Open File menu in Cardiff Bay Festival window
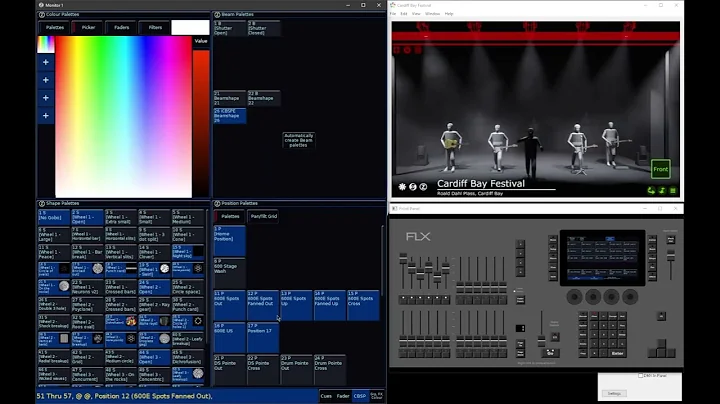 tap(393, 14)
